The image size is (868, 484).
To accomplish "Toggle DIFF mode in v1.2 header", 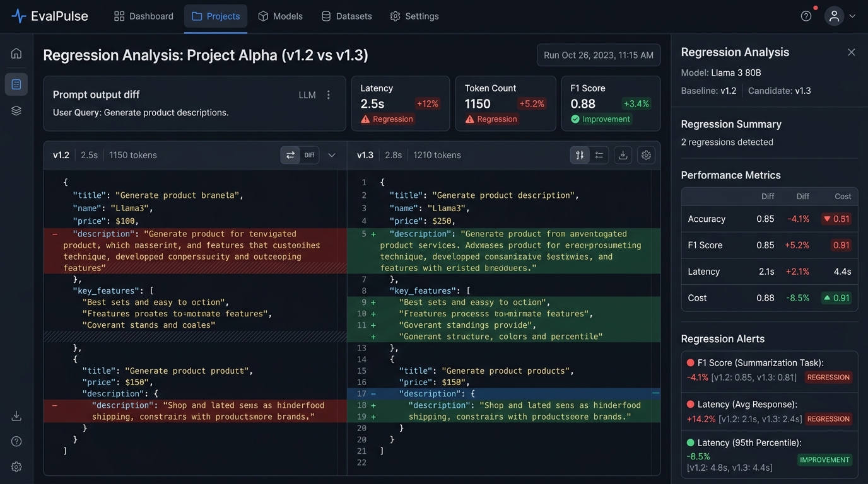I will tap(310, 155).
